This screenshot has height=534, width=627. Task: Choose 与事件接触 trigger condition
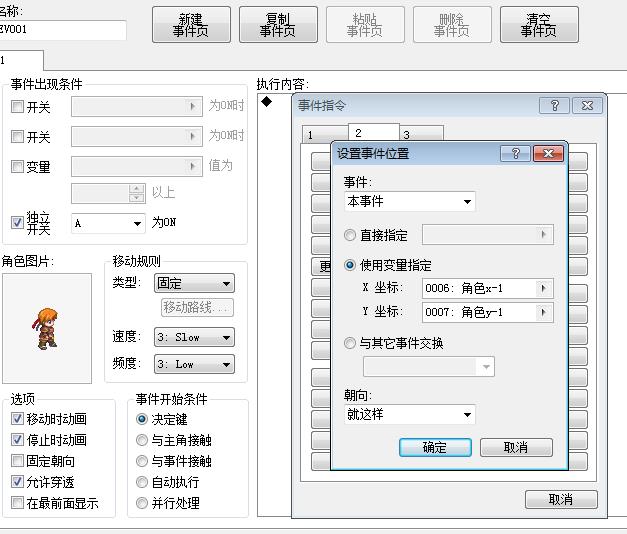[x=142, y=461]
